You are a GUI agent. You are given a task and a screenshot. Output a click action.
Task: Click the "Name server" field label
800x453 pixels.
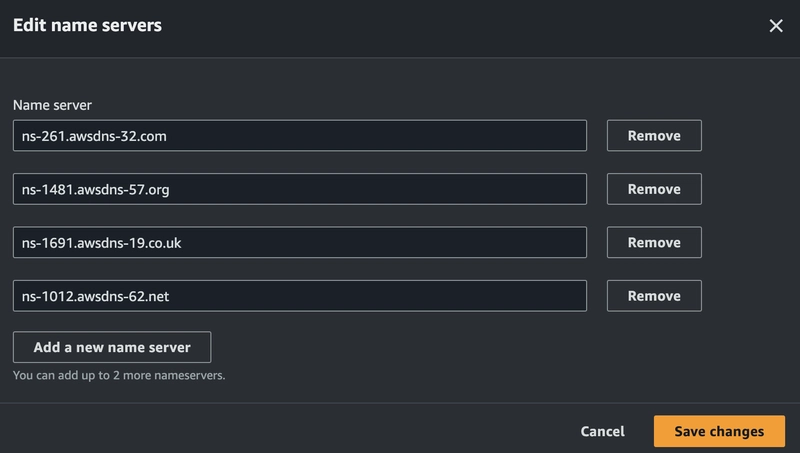(52, 105)
